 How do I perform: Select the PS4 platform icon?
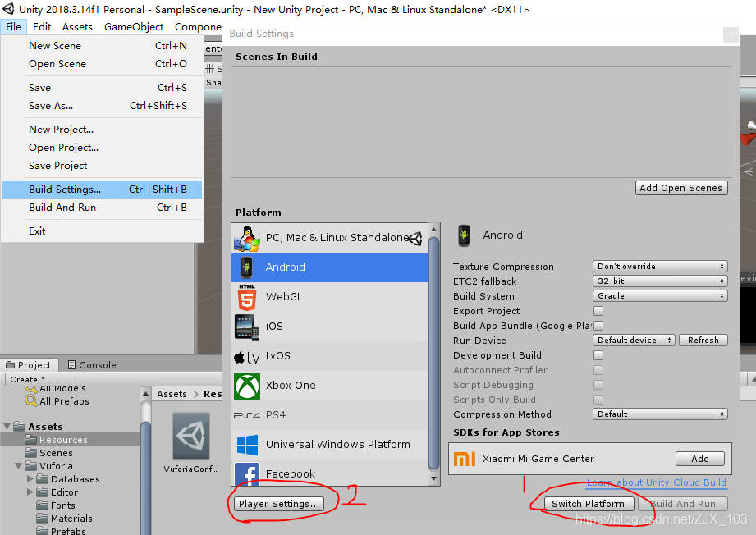click(247, 415)
